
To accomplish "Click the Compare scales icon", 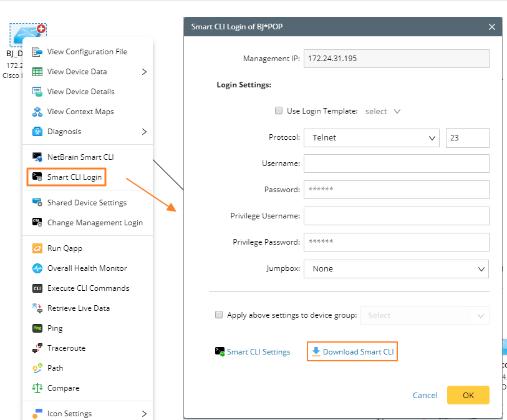I will pyautogui.click(x=36, y=388).
